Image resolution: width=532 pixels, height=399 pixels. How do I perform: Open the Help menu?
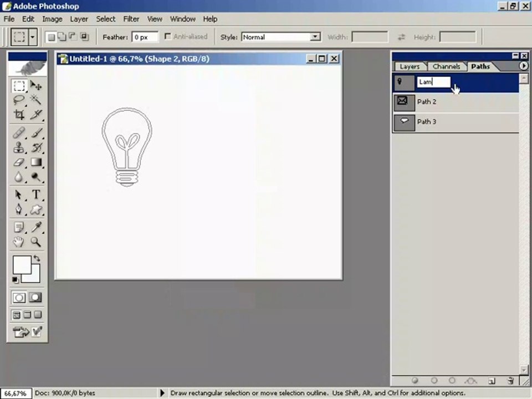(210, 19)
